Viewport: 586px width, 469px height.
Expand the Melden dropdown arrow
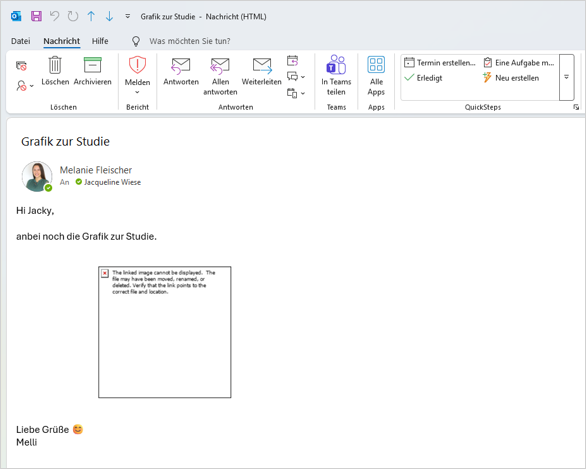click(137, 92)
